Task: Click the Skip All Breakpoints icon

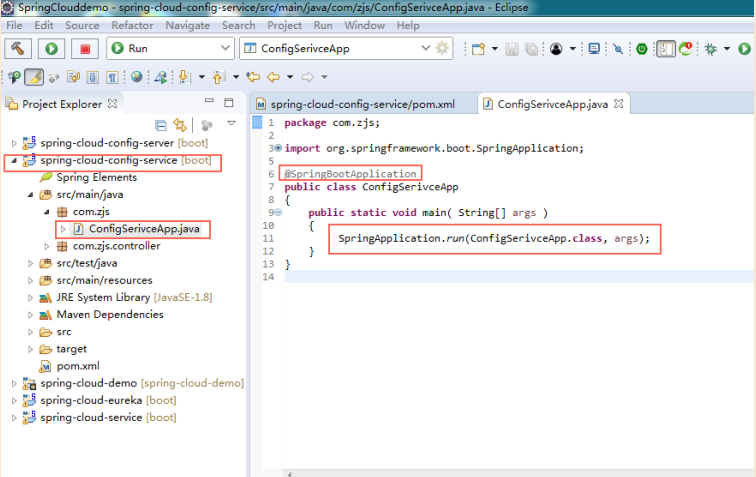Action: click(618, 49)
